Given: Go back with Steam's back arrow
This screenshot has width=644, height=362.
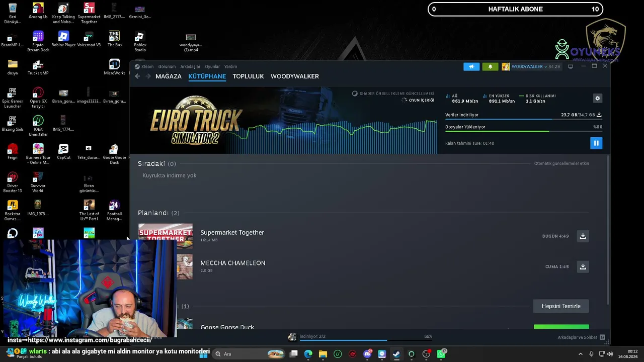Looking at the screenshot, I should [x=137, y=76].
